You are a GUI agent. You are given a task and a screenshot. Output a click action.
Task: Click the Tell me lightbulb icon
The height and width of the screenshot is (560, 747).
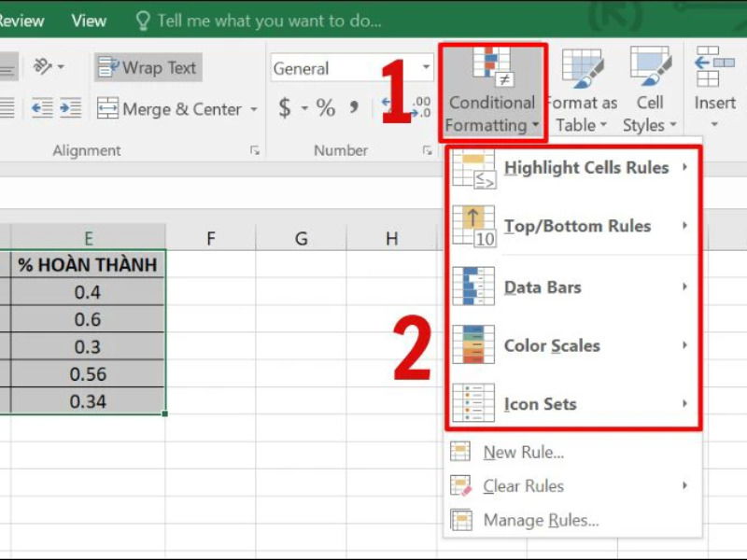[143, 21]
